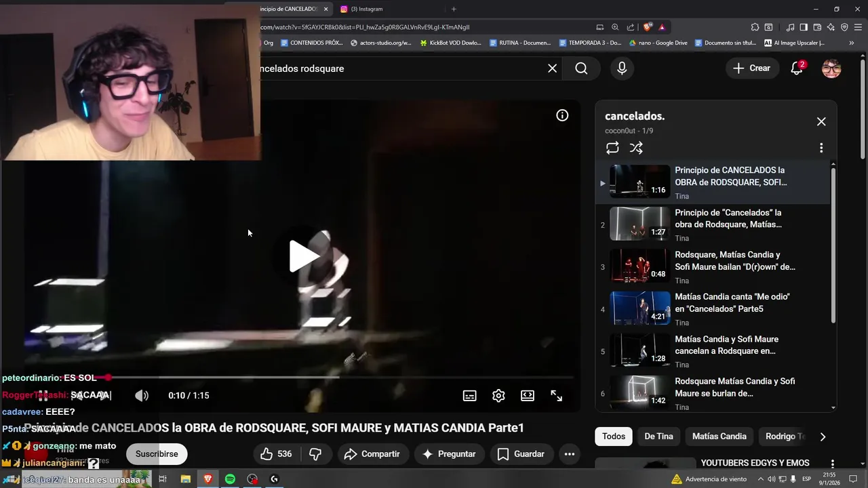The height and width of the screenshot is (488, 868).
Task: Save video with Guardar button
Action: [521, 454]
